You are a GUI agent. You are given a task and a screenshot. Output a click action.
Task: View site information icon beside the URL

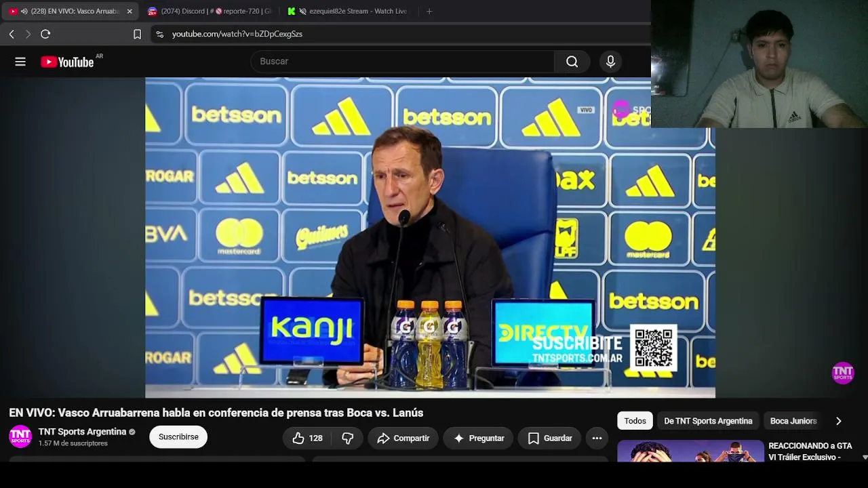(x=159, y=34)
